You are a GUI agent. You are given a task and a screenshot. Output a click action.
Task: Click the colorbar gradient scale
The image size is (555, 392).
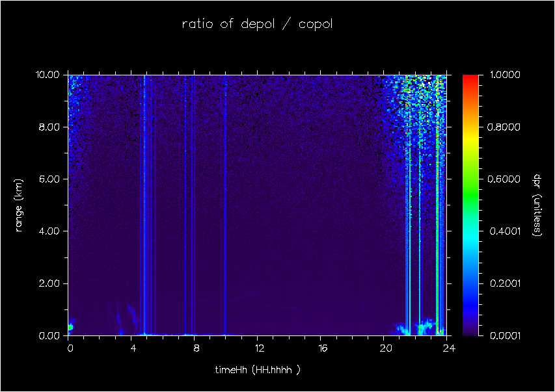coord(470,205)
